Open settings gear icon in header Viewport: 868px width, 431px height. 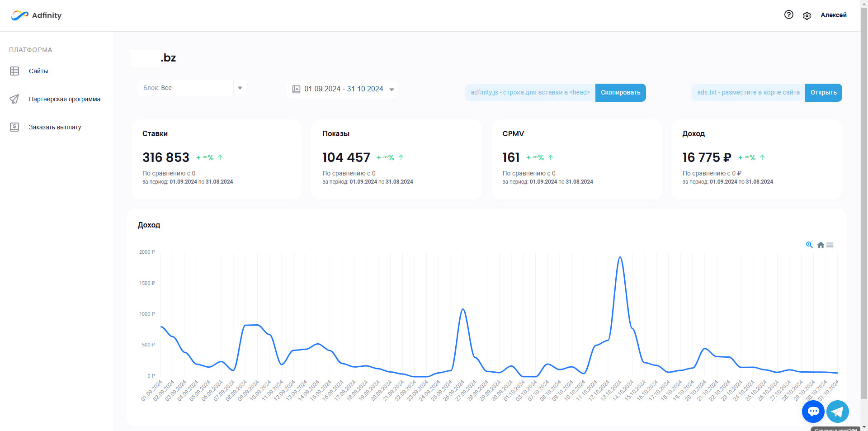pos(807,16)
